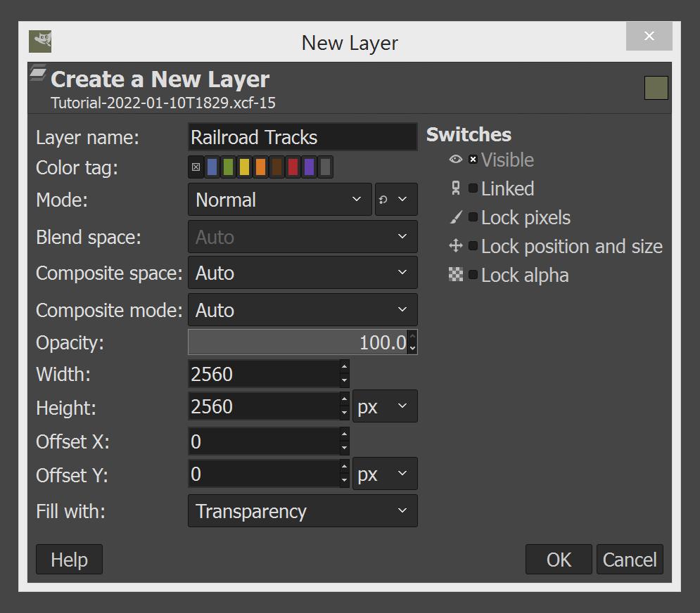The image size is (700, 613).
Task: Click the GIMP Wilber icon in title bar
Action: [40, 41]
